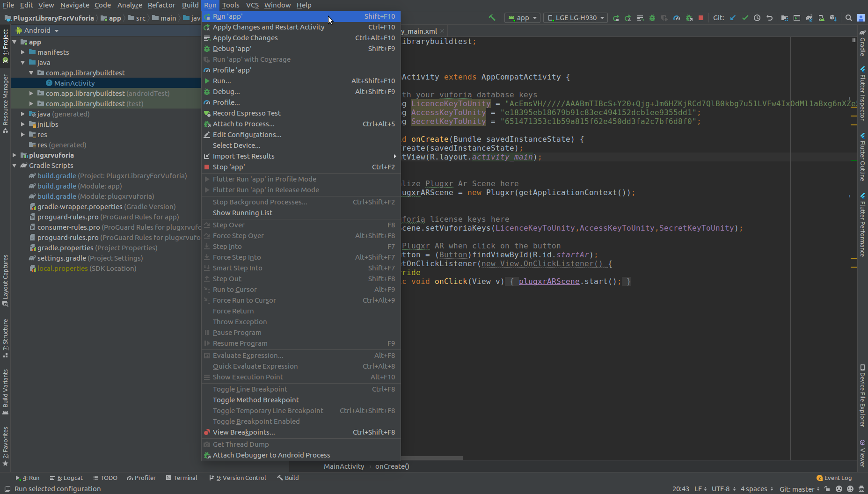This screenshot has width=868, height=494.
Task: Expand Import Test Results submenu
Action: coord(301,156)
